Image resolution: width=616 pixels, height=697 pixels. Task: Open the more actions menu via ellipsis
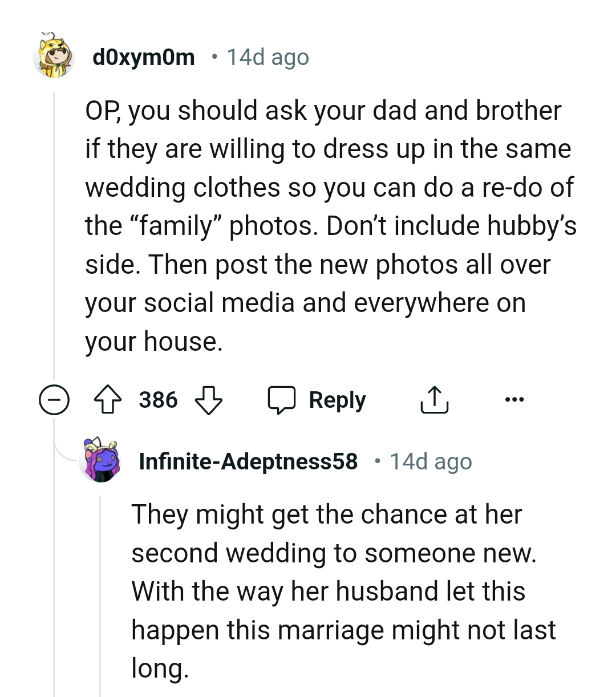514,399
